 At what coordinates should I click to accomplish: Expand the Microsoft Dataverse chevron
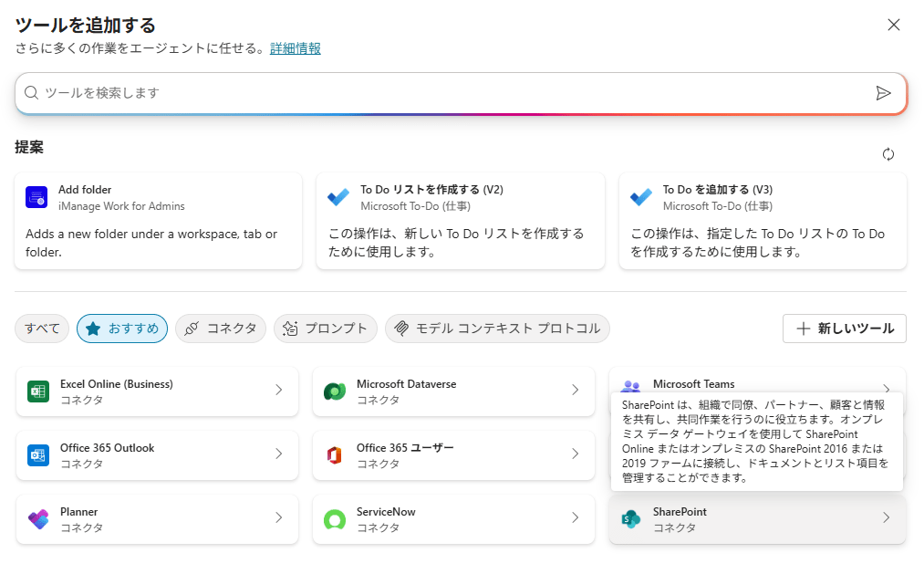[x=576, y=391]
